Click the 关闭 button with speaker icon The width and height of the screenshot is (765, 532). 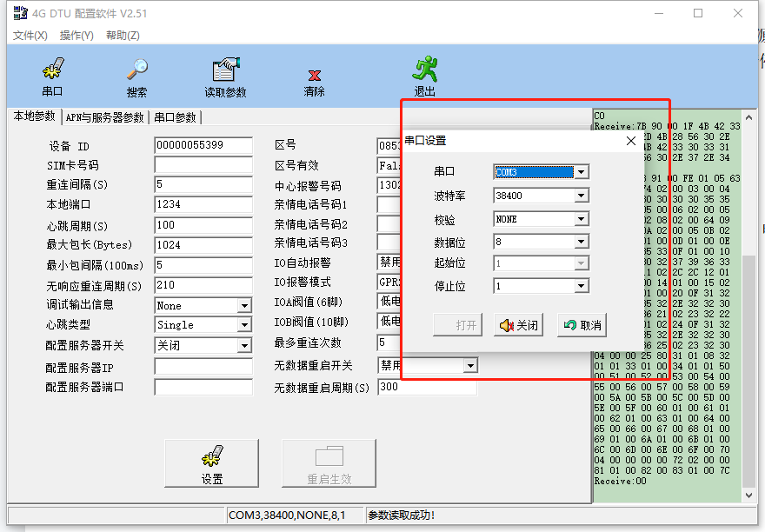click(518, 325)
